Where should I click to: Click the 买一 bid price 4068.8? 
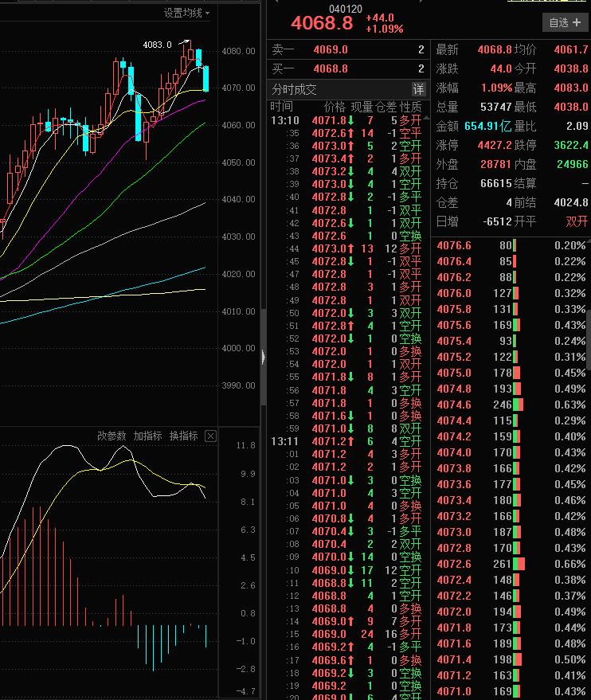[331, 68]
